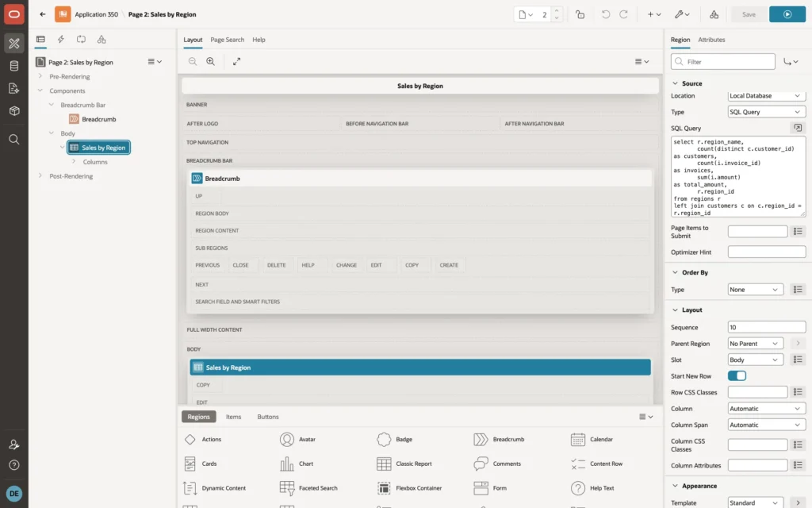Open the rendering tree options menu
The image size is (812, 508).
[155, 62]
